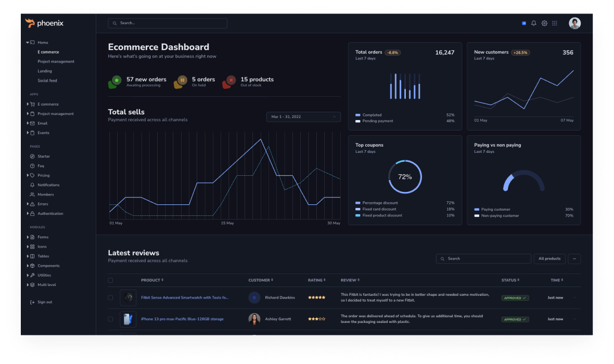
Task: Expand the Forms module in sidebar
Action: pyautogui.click(x=43, y=237)
